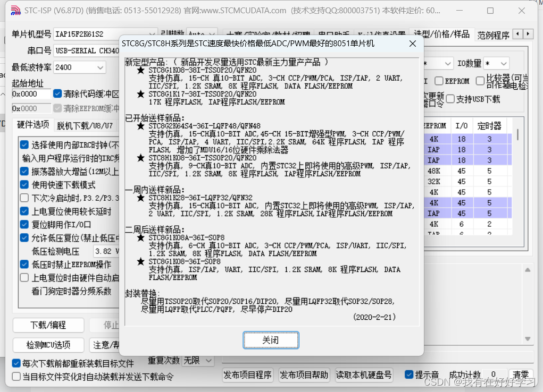Click the 48K EEPROM cell in table
This screenshot has height=392, width=543.
point(434,171)
